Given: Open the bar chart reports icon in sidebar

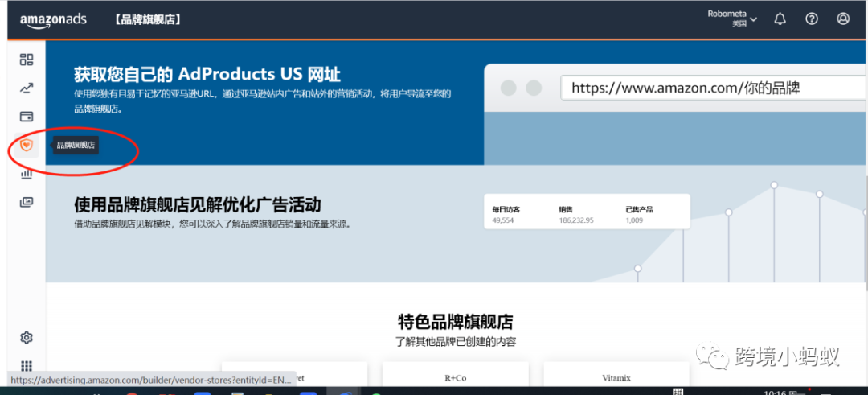Looking at the screenshot, I should click(27, 174).
